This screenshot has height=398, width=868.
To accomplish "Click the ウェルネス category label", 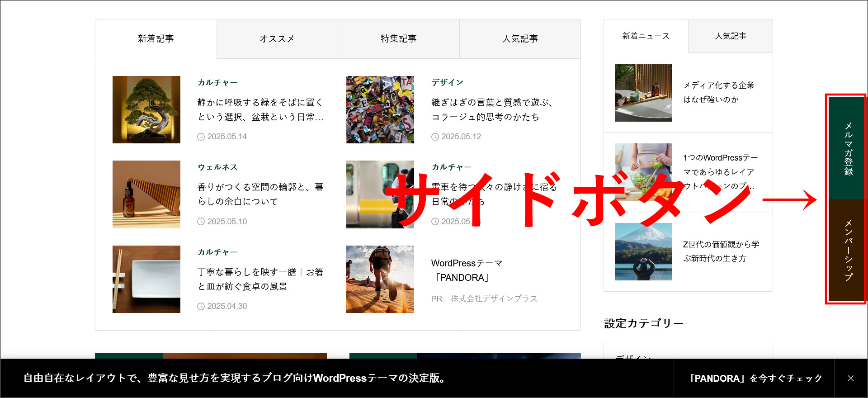I will tap(217, 167).
